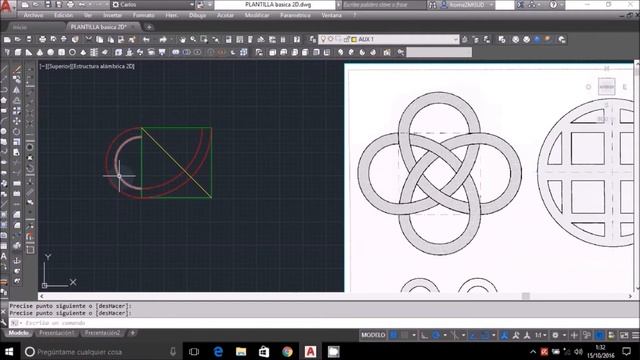Open the Archivo menu
The height and width of the screenshot is (360, 640).
point(33,15)
